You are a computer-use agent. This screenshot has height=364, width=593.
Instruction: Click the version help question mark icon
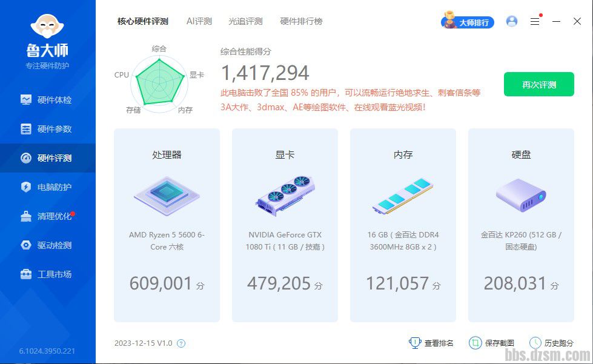pyautogui.click(x=181, y=343)
